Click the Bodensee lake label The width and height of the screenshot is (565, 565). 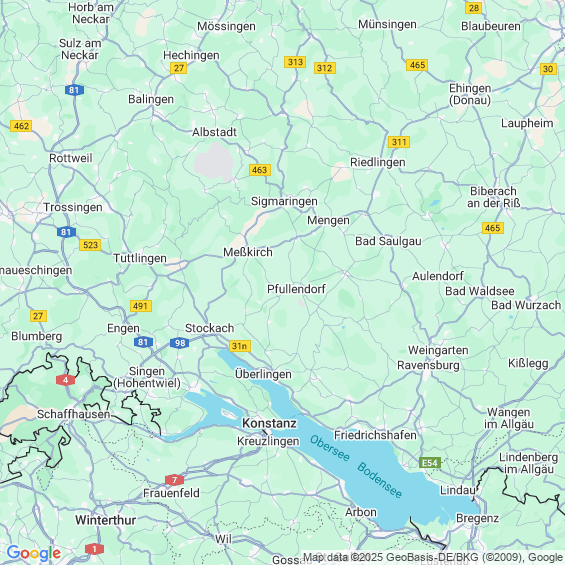pos(379,480)
